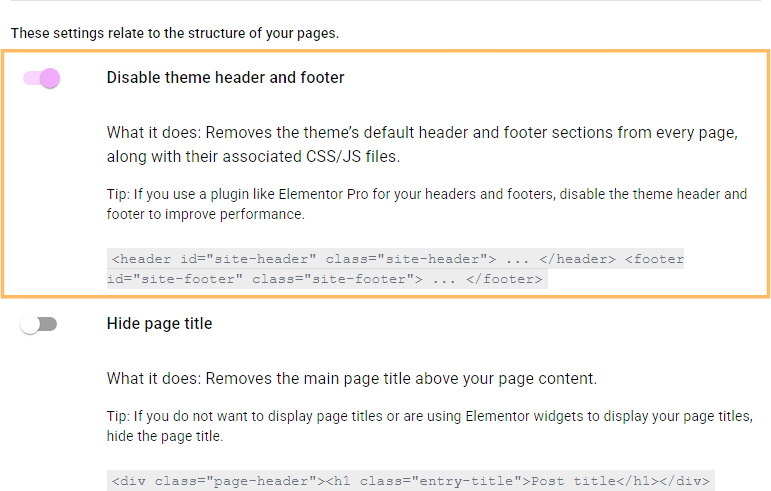Click the Hide page title label

point(159,323)
